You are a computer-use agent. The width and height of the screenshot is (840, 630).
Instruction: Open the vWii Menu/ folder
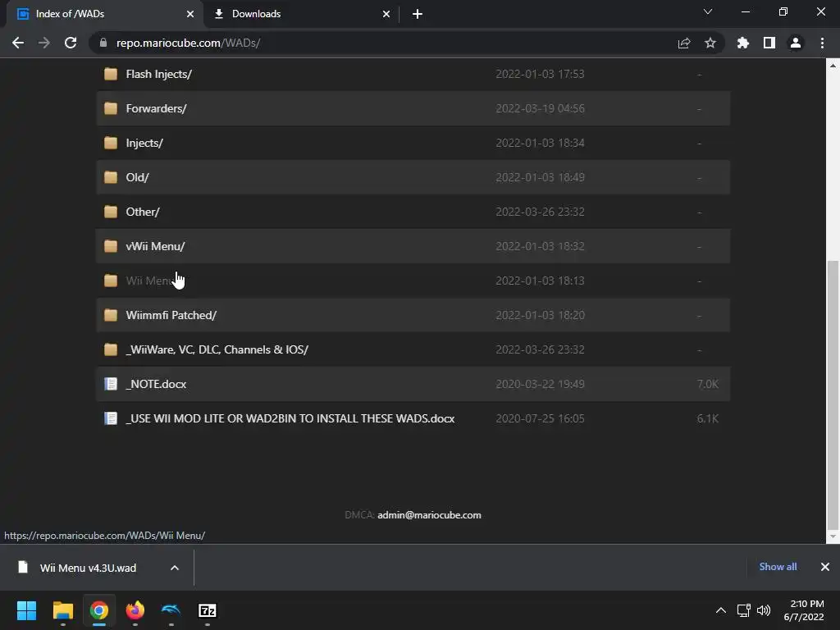click(155, 246)
